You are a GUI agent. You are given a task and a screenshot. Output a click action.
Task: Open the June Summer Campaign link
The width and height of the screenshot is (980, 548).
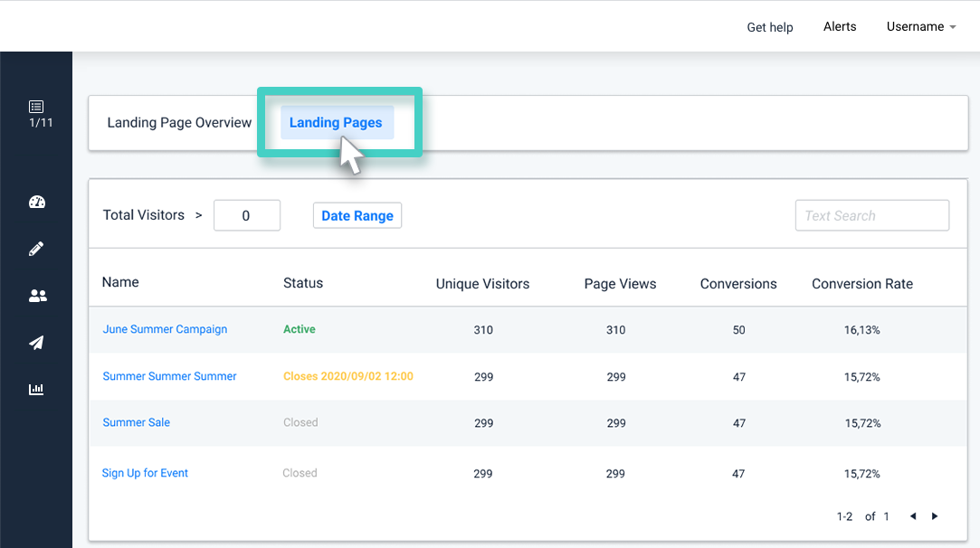pos(165,329)
